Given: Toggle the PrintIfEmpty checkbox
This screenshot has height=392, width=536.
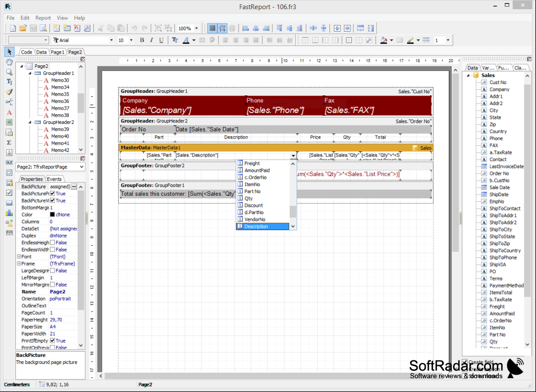Looking at the screenshot, I should pyautogui.click(x=53, y=341).
